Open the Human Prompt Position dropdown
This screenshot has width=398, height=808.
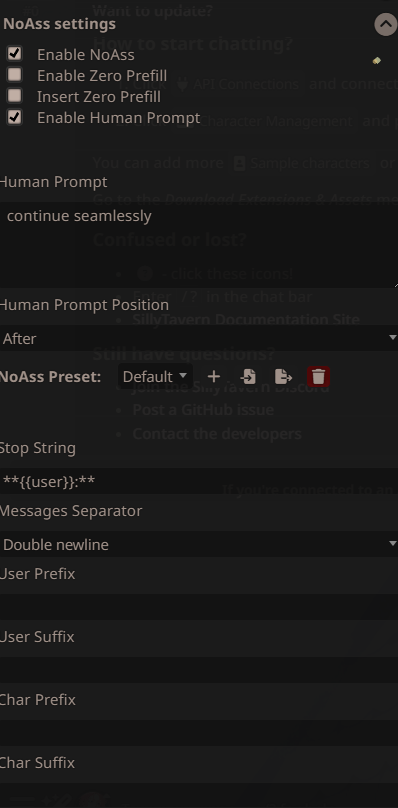click(199, 338)
